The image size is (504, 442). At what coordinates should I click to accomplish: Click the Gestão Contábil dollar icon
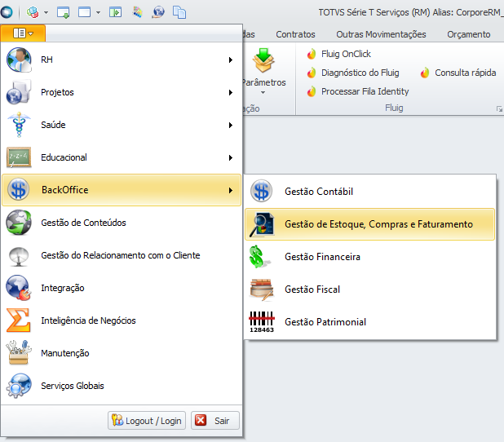(261, 191)
